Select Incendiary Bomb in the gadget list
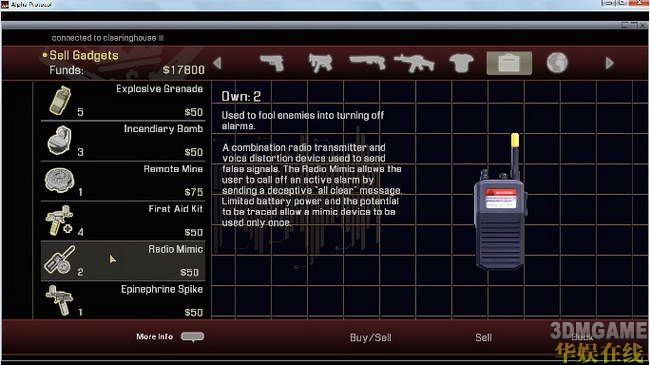The height and width of the screenshot is (365, 650). point(123,141)
